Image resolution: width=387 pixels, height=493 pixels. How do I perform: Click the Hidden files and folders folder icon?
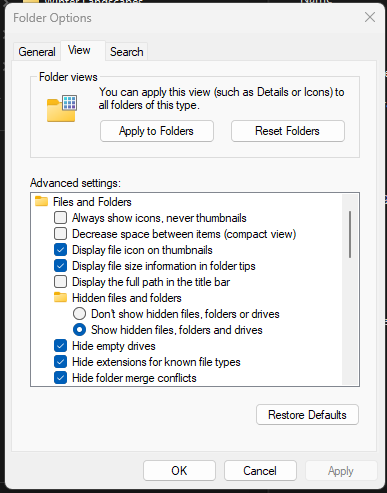tap(60, 297)
